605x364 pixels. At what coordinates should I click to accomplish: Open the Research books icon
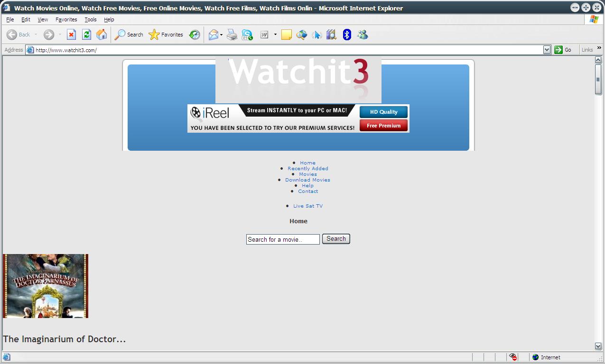point(331,35)
